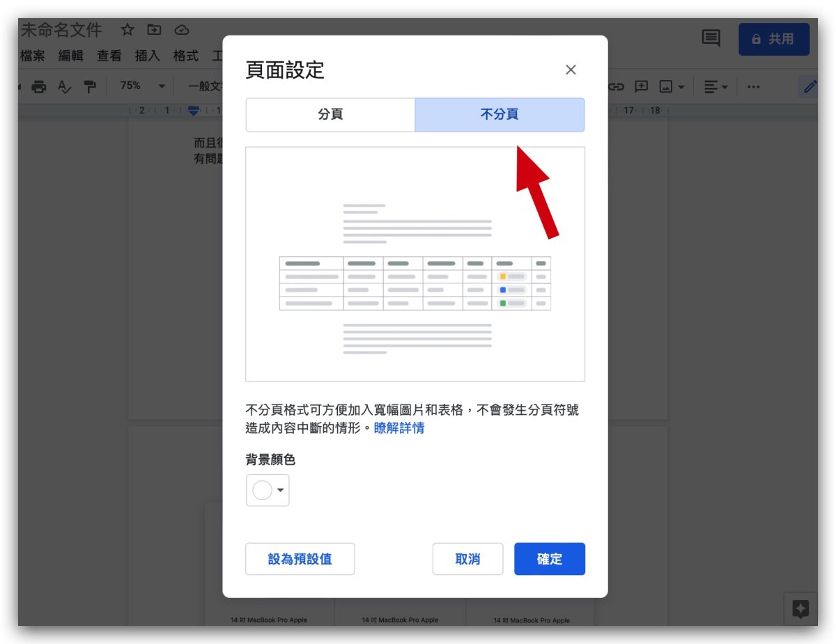
Task: Click the insert image icon
Action: pyautogui.click(x=666, y=86)
